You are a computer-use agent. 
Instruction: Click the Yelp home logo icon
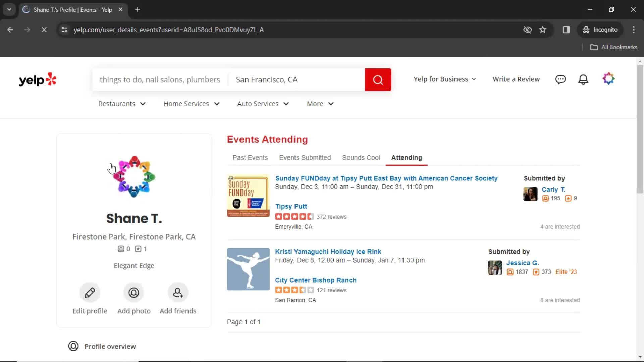coord(37,79)
